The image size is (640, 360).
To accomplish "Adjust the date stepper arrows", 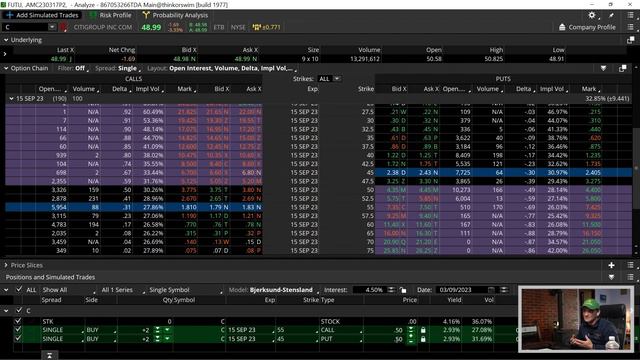I will click(x=504, y=290).
